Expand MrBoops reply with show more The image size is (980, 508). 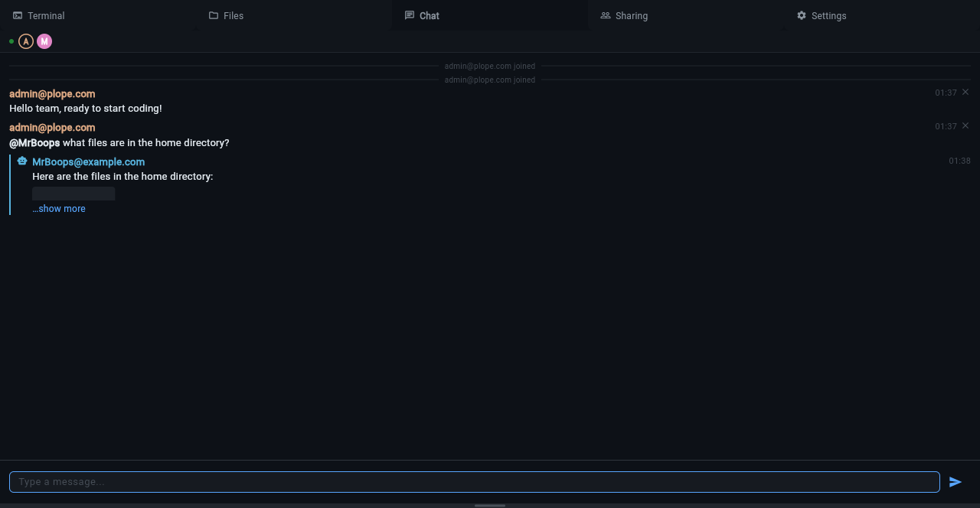click(59, 209)
